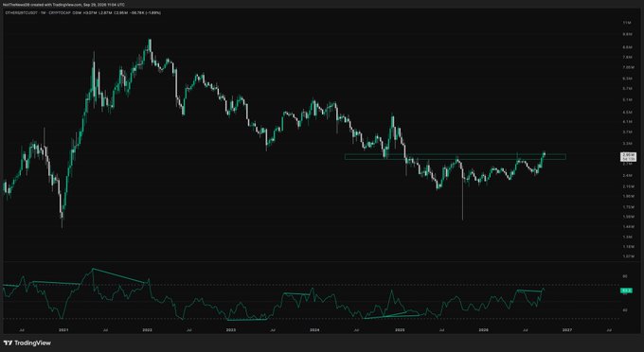
Task: Click the snapshot header text with date Sep 29
Action: [x=63, y=5]
